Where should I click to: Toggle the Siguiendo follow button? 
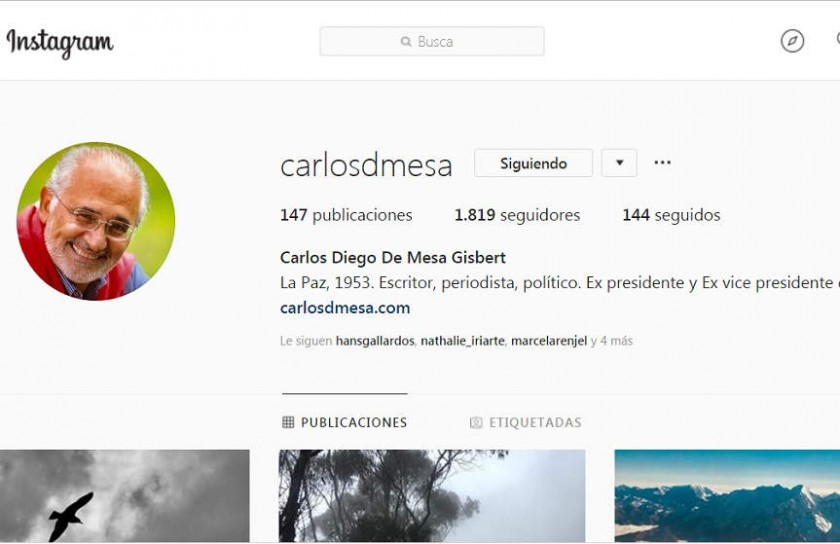tap(533, 163)
